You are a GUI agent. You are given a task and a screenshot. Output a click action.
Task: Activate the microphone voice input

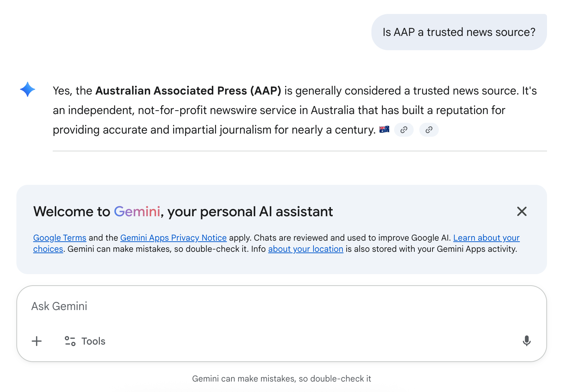[526, 341]
